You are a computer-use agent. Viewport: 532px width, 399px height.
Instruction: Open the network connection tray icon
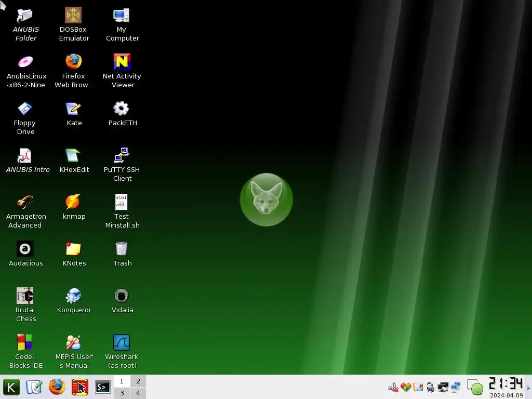pos(443,387)
